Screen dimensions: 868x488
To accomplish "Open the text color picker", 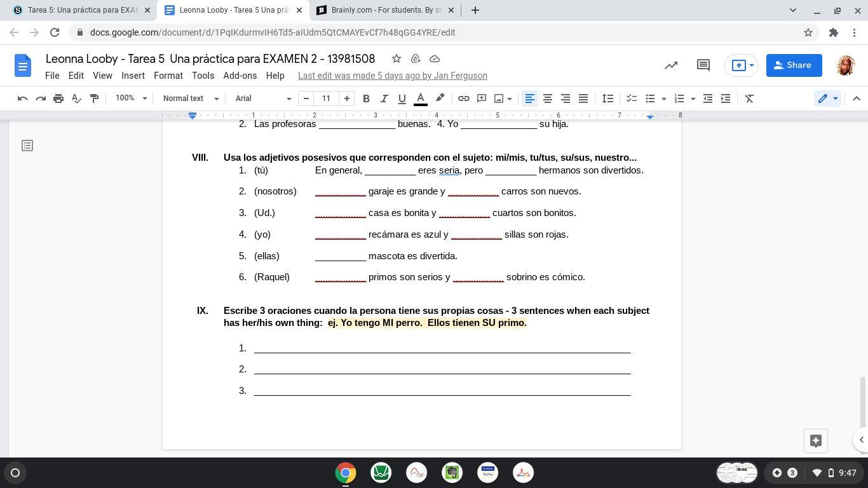I will (420, 98).
